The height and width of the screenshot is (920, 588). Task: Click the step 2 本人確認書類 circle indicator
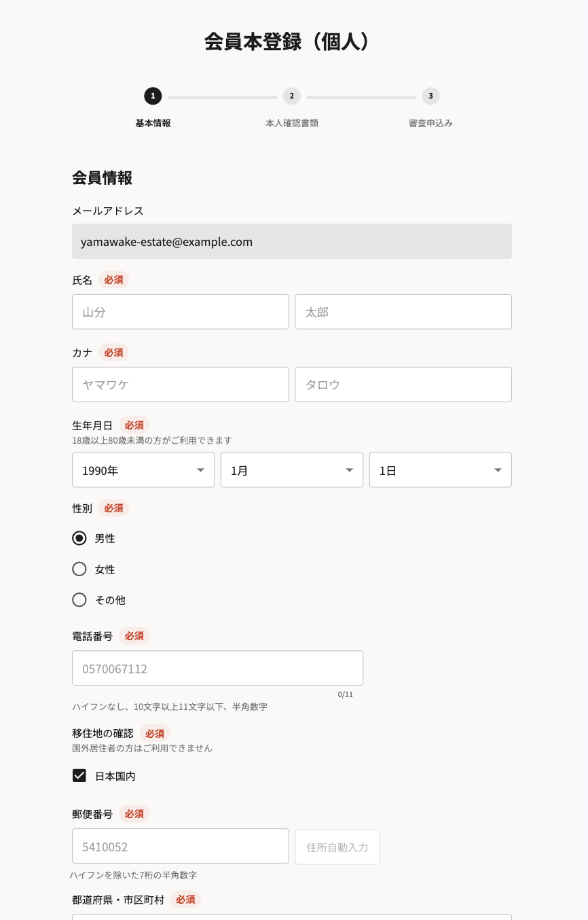tap(292, 96)
